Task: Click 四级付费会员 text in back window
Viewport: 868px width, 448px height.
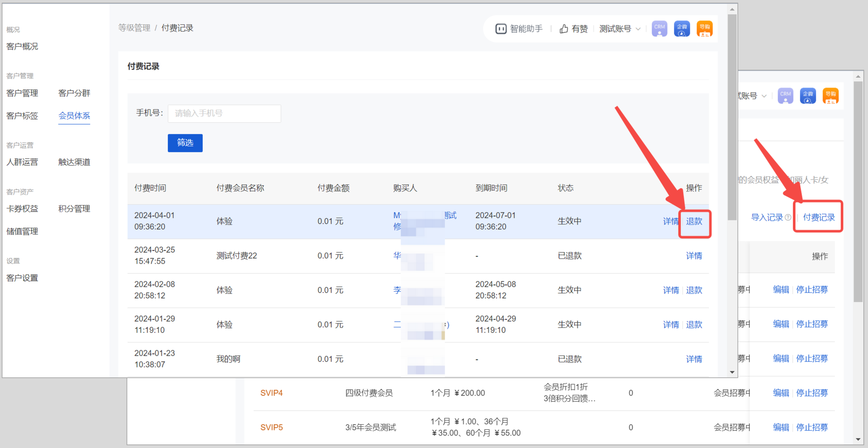Action: pyautogui.click(x=369, y=393)
